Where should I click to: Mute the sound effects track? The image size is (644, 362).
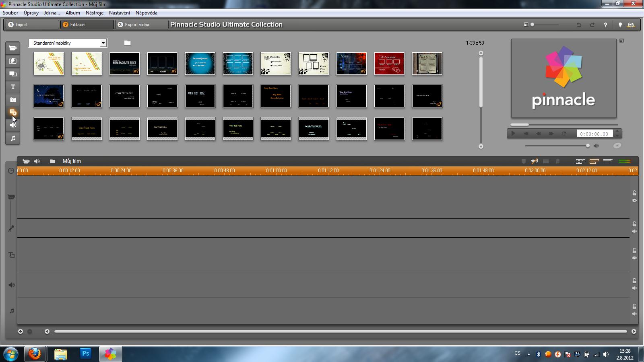[634, 288]
